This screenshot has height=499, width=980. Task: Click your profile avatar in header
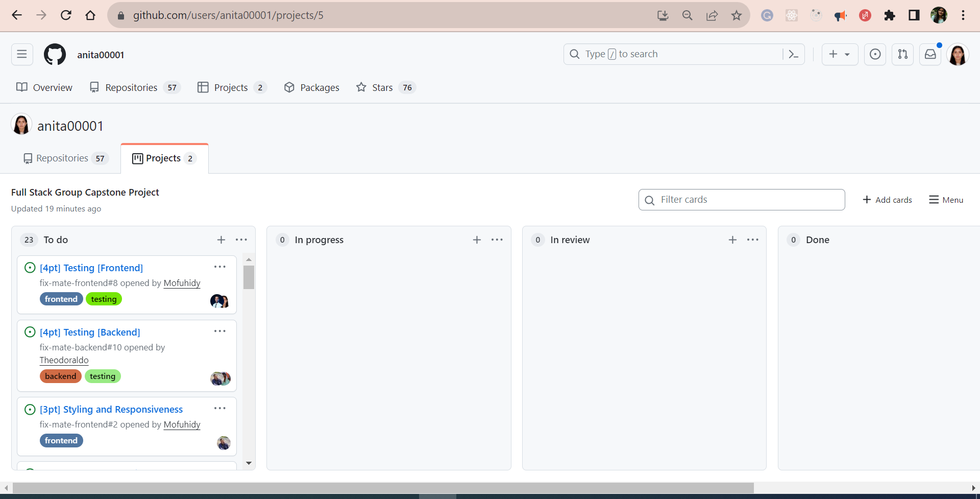[959, 54]
